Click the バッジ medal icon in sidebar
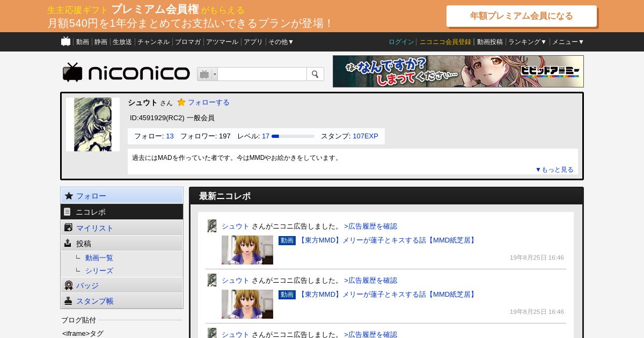Screen dimensions: 644x338 [69, 285]
